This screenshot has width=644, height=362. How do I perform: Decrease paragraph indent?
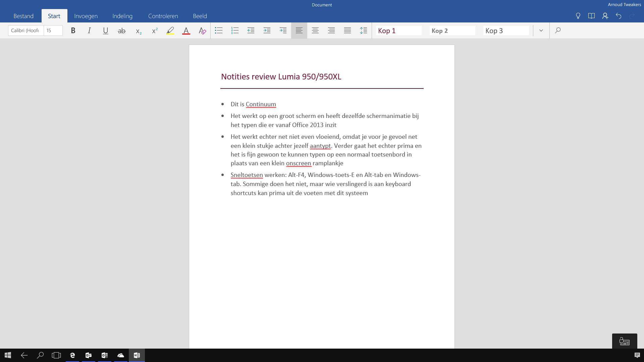(251, 31)
